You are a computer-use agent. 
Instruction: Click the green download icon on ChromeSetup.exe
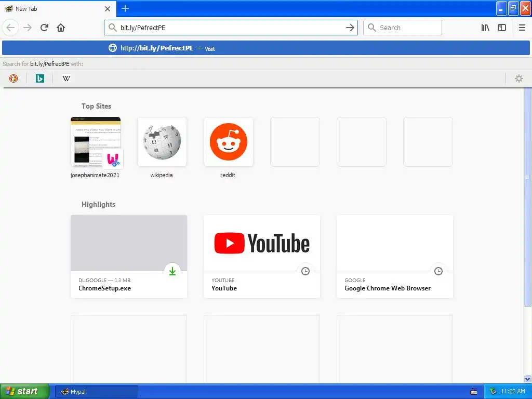click(172, 271)
